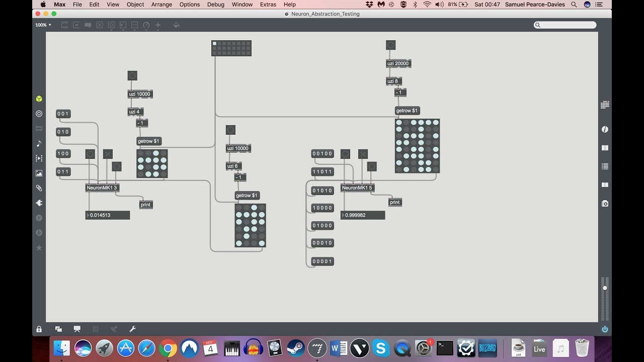Open the Arrange menu
Viewport: 644px width, 362px height.
(162, 5)
